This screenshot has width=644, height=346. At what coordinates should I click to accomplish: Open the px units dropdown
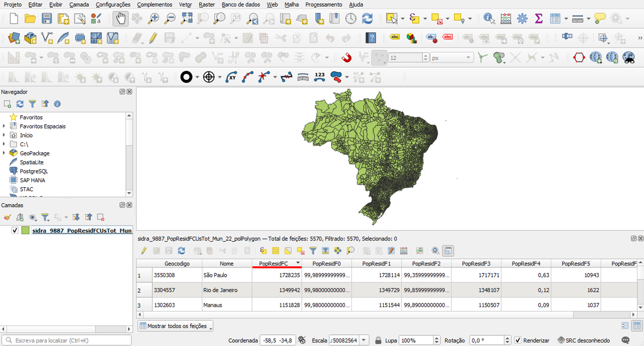[x=468, y=58]
